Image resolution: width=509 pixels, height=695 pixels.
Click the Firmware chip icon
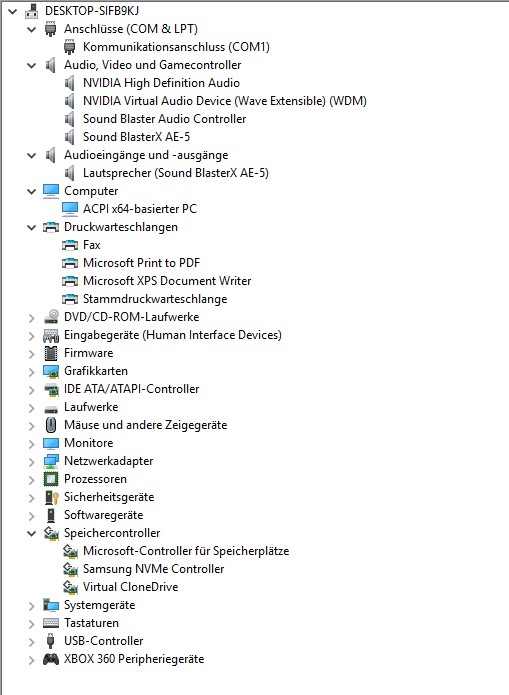coord(51,353)
